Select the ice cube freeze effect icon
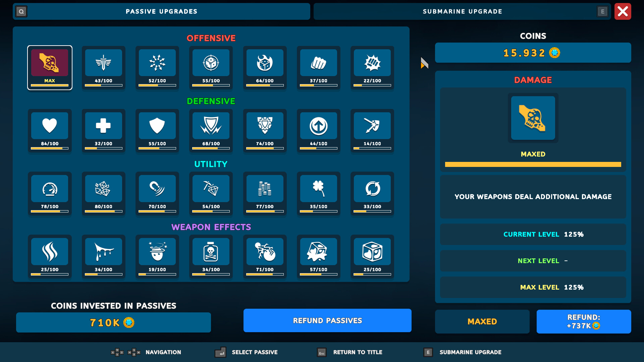 pyautogui.click(x=372, y=251)
